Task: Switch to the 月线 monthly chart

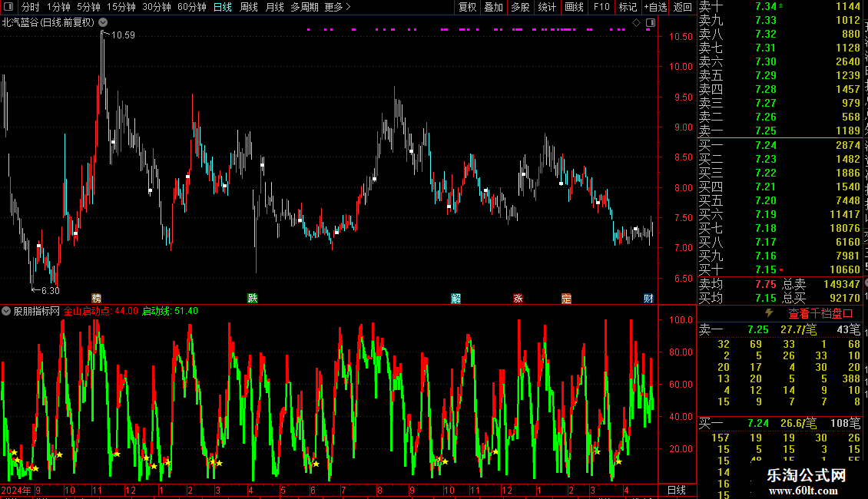Action: pos(274,7)
